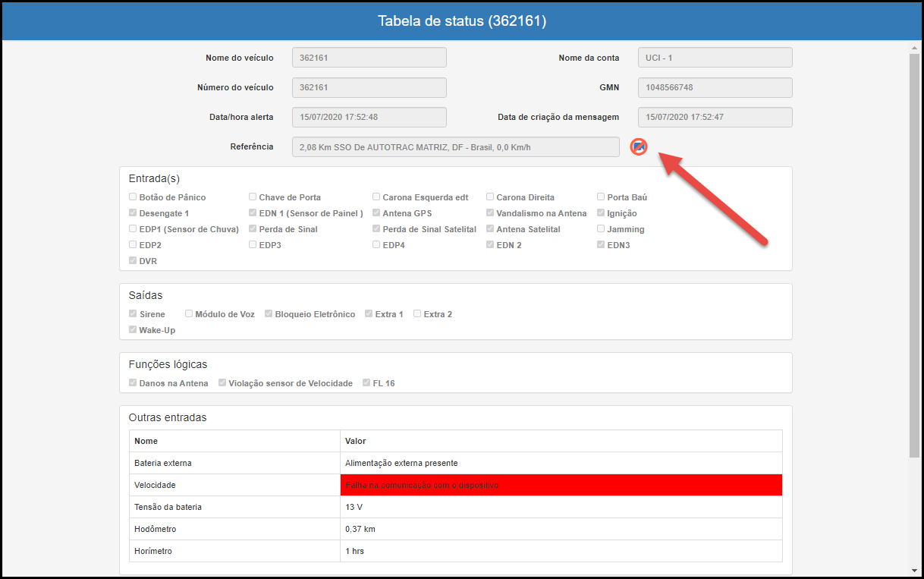Toggle the FL 16 checkbox
Viewport: 924px width, 579px height.
366,383
